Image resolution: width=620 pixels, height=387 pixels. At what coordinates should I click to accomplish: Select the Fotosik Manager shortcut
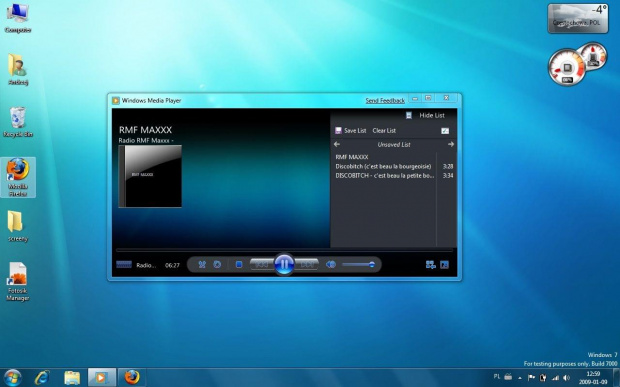point(18,281)
